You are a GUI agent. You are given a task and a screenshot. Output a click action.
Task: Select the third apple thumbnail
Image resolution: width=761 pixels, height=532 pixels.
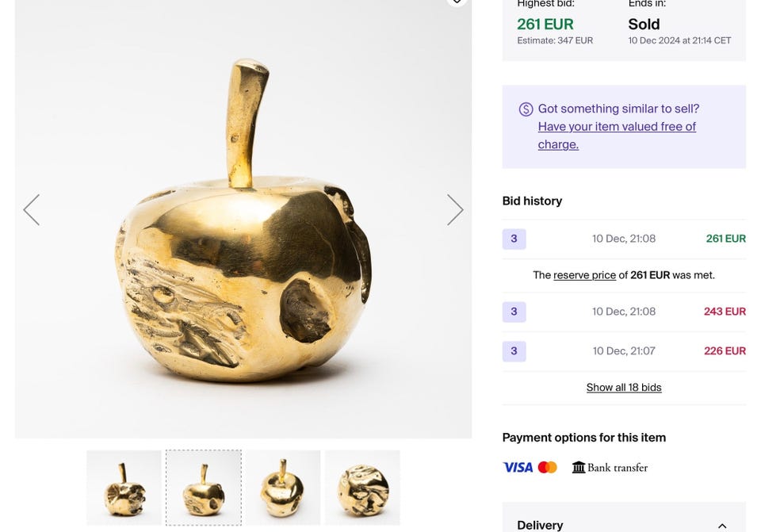[283, 488]
